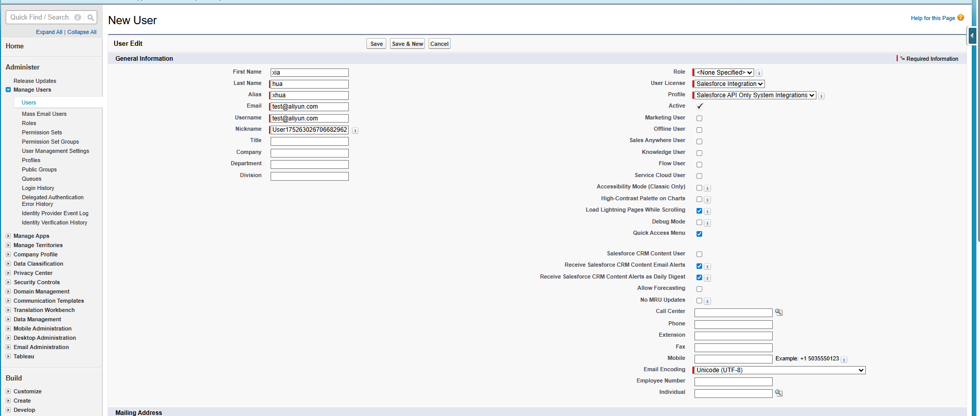This screenshot has width=980, height=416.
Task: Click the Save & New button
Action: 407,44
